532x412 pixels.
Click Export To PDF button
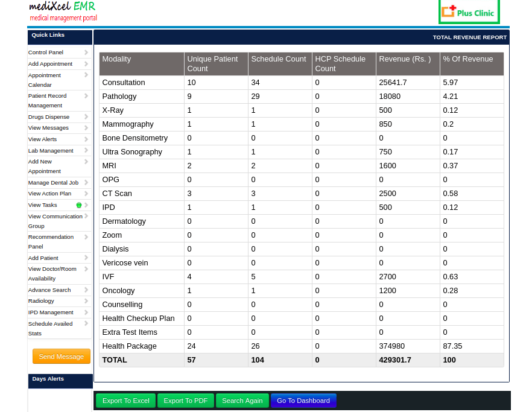point(186,401)
